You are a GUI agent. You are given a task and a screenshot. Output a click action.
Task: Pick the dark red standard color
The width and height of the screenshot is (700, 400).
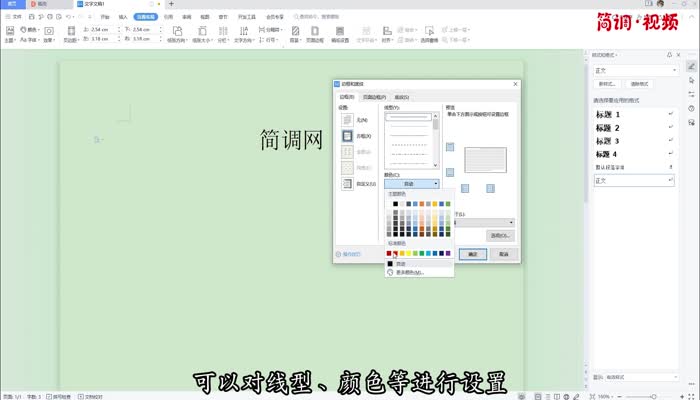389,253
